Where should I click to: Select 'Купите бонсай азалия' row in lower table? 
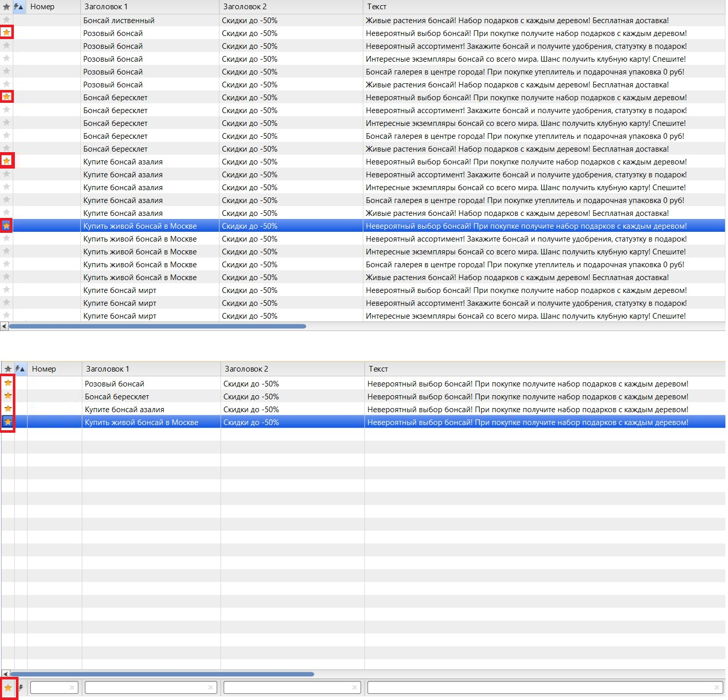[x=125, y=410]
